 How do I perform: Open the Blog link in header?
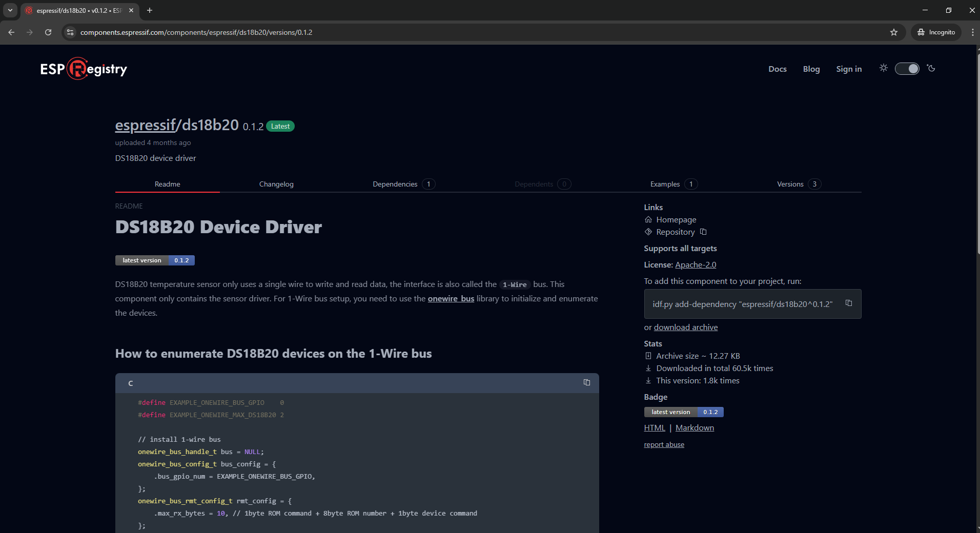811,69
